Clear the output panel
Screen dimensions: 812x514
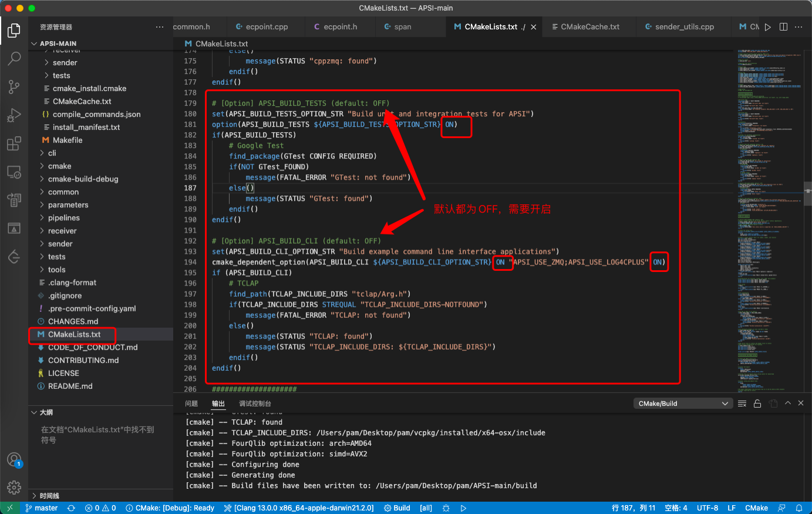point(742,404)
